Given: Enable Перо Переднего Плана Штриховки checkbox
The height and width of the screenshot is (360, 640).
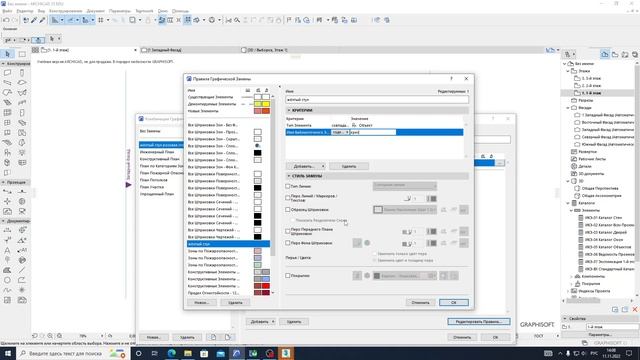Looking at the screenshot, I should tap(288, 231).
